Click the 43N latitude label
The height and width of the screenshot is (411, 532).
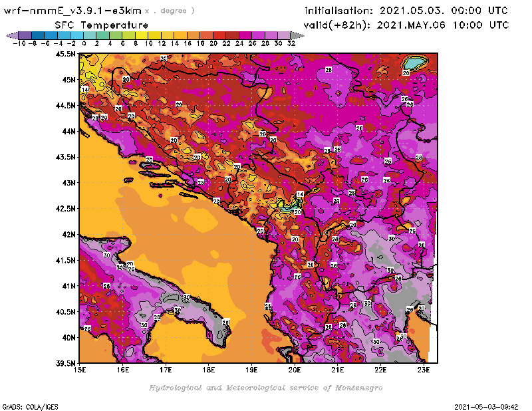[69, 183]
